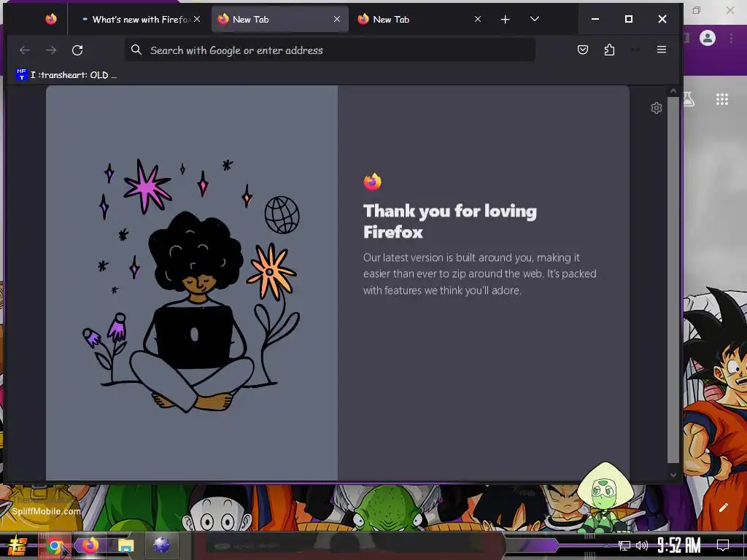Open the 'I :transheart: OLD' bookmark
This screenshot has height=560, width=747.
pos(66,75)
